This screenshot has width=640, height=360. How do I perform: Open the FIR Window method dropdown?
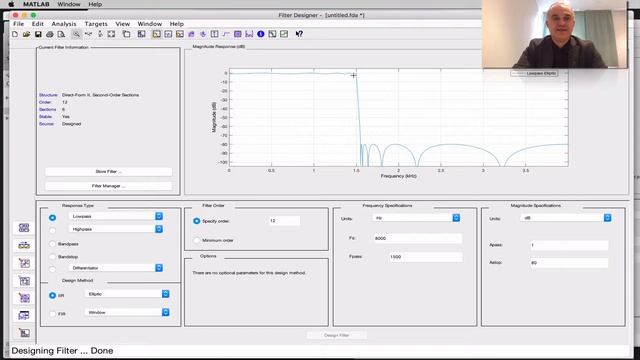pos(127,312)
